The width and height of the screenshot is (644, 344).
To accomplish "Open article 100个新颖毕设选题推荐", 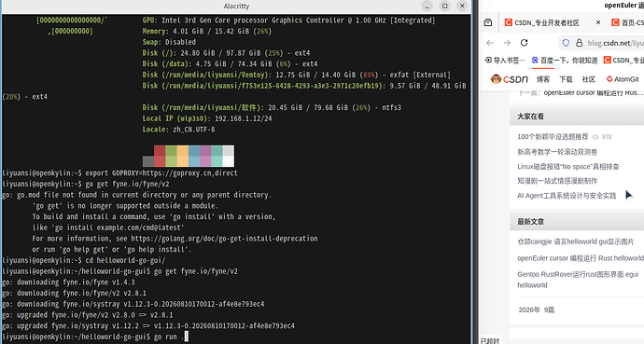I will pos(553,137).
